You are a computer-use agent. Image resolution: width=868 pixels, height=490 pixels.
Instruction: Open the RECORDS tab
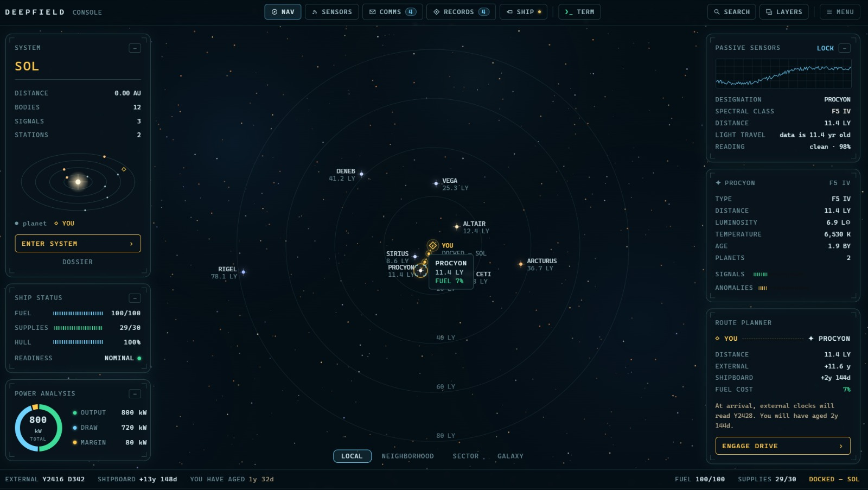pyautogui.click(x=461, y=12)
